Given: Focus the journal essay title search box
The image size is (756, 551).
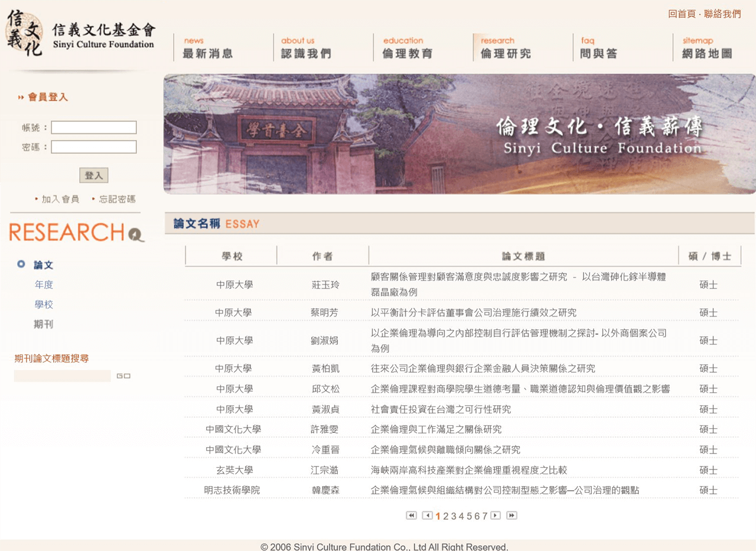Looking at the screenshot, I should (x=62, y=376).
